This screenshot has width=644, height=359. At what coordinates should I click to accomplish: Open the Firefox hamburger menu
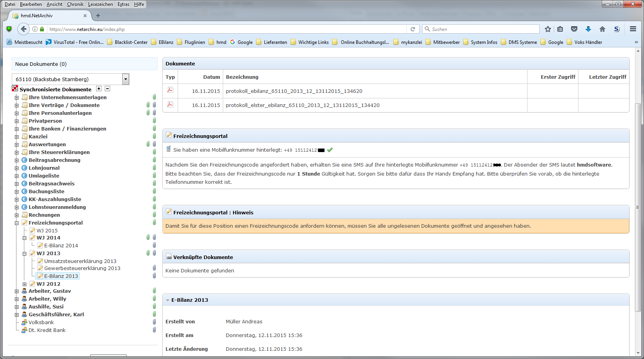[633, 29]
